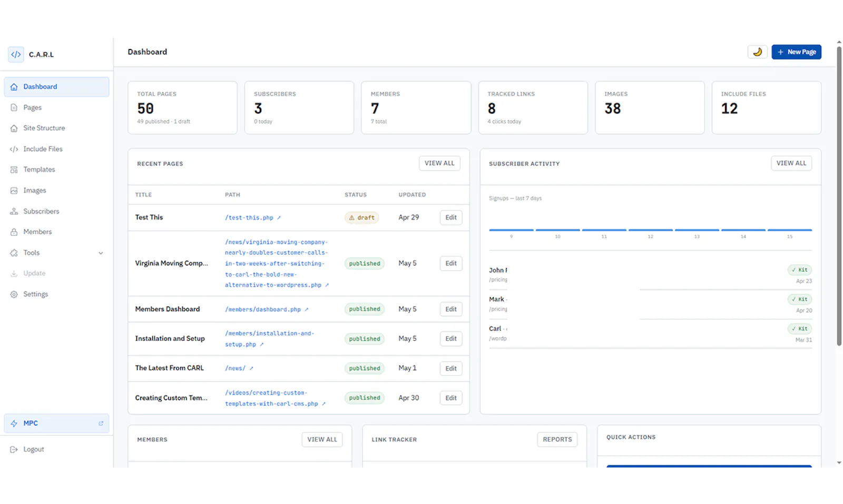Screen dimensions: 843x504
Task: Toggle dark mode with the moon icon
Action: [x=757, y=52]
